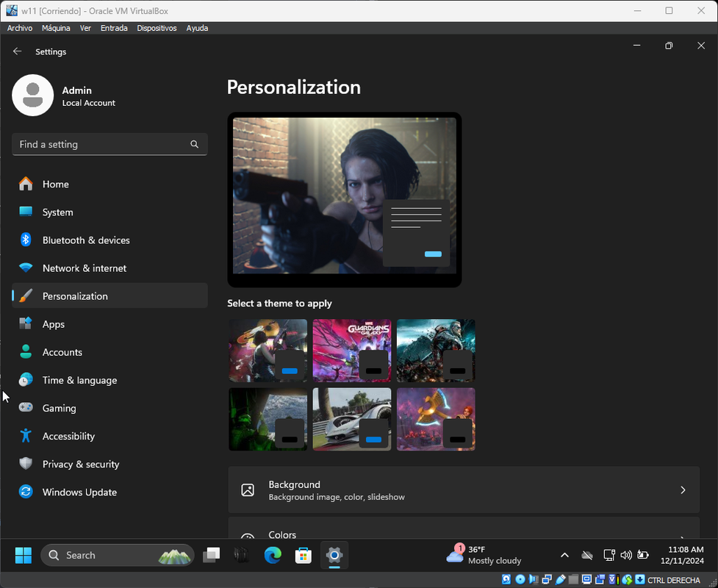
Task: Open the weather widget showing 36°F
Action: click(x=484, y=555)
